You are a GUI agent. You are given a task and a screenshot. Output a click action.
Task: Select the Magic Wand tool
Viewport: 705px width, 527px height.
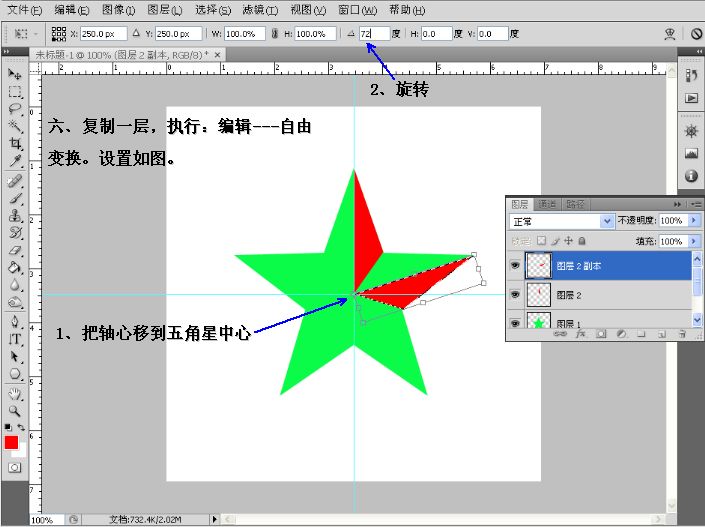15,126
